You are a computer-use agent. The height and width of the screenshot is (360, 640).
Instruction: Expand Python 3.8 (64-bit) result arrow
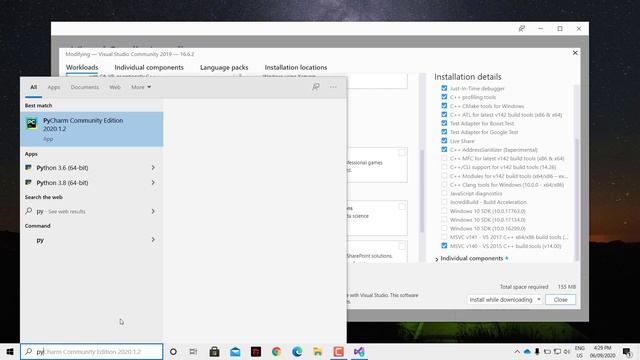[x=153, y=182]
